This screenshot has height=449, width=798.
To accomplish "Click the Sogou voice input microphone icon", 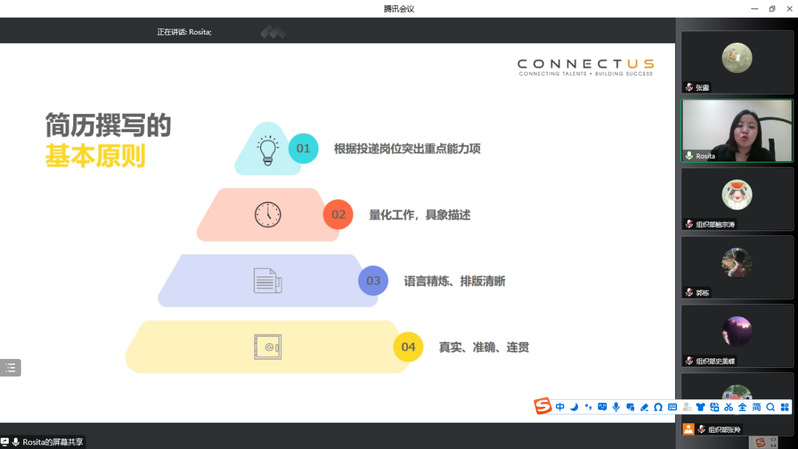I will tap(616, 407).
